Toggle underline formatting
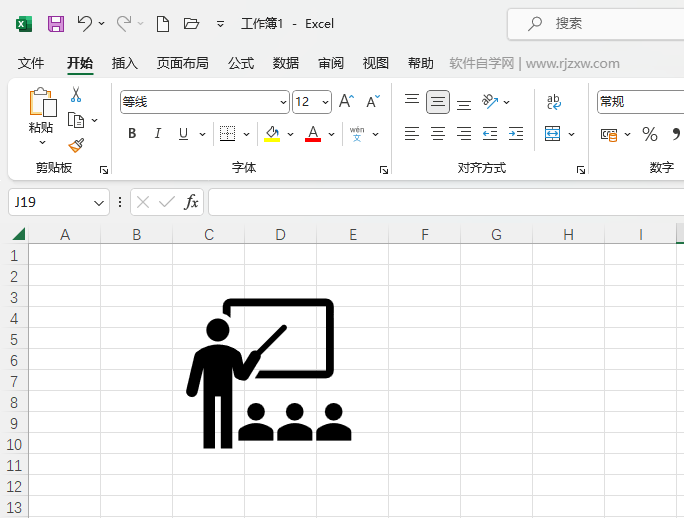Viewport: 684px width, 518px height. (x=183, y=134)
